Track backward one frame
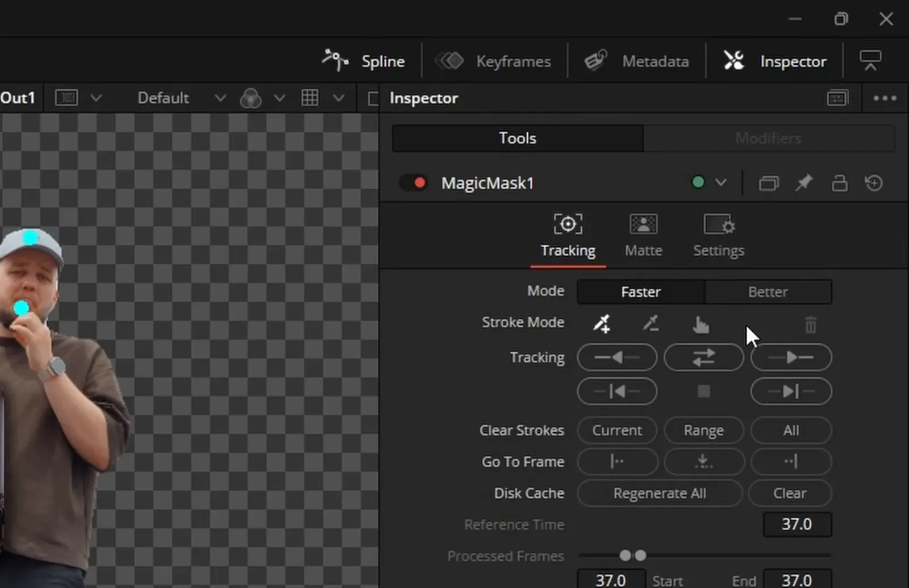The width and height of the screenshot is (909, 588). tap(617, 391)
